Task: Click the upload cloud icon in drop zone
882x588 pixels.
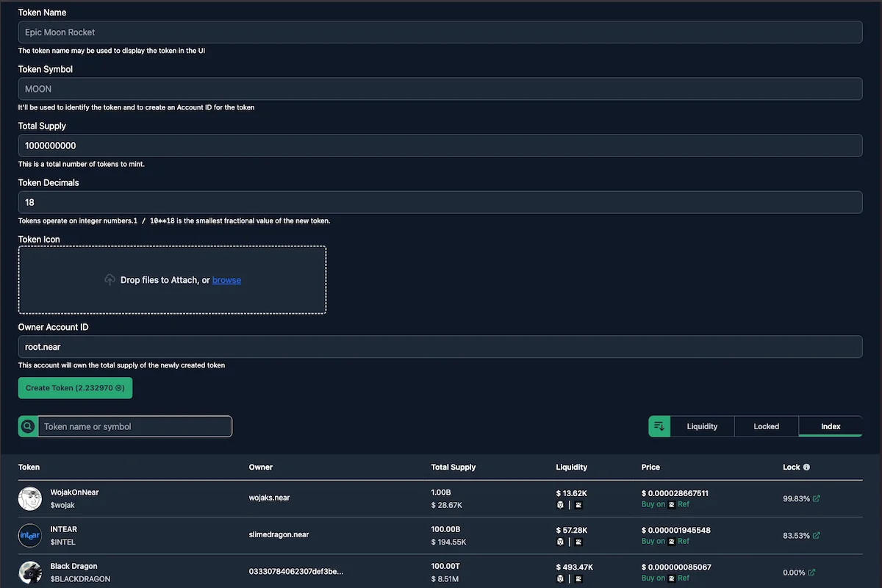Action: point(110,280)
